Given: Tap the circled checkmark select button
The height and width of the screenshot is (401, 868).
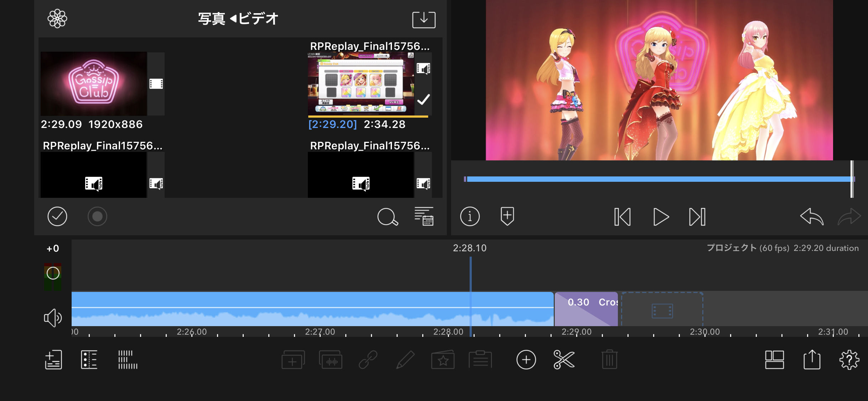Looking at the screenshot, I should click(x=57, y=216).
